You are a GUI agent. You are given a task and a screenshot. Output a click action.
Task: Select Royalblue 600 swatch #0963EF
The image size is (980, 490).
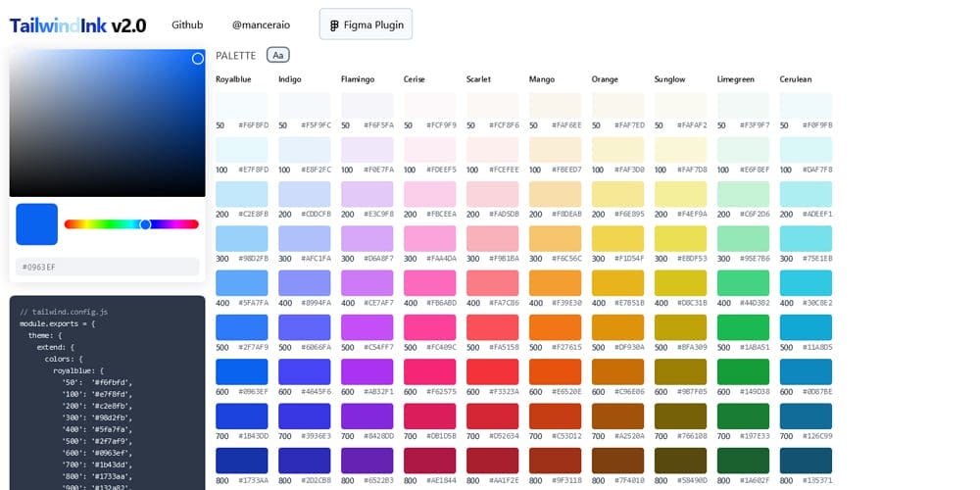(242, 371)
